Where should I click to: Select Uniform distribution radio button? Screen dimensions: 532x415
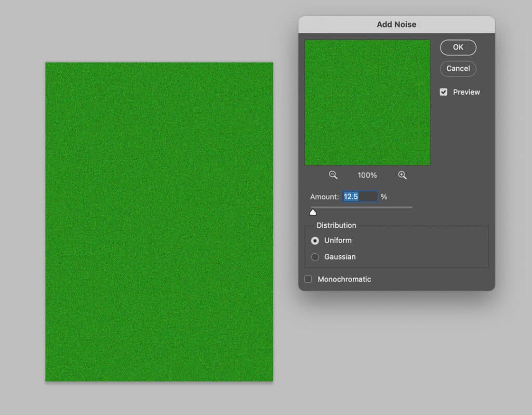pyautogui.click(x=315, y=241)
